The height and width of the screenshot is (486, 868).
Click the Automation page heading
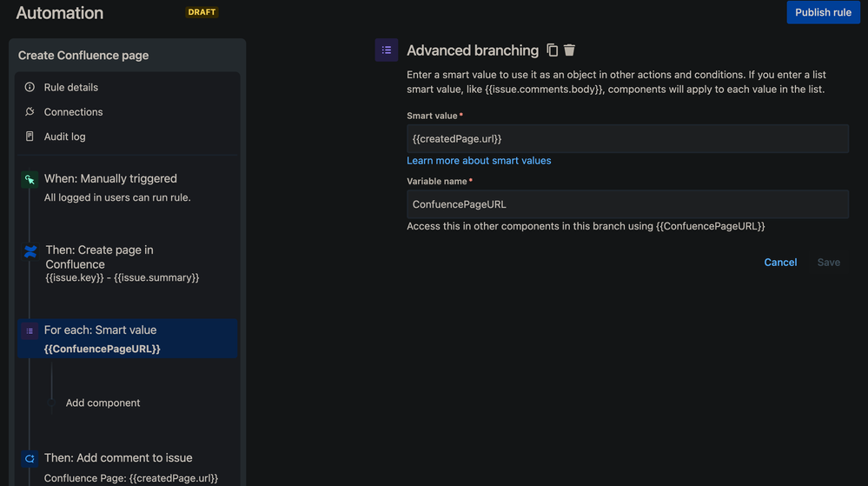60,13
